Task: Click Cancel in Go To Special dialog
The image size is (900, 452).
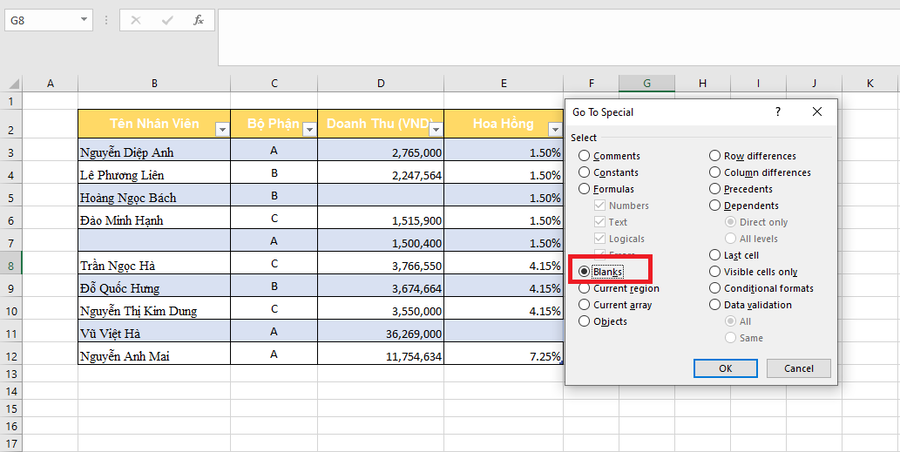Action: tap(798, 369)
